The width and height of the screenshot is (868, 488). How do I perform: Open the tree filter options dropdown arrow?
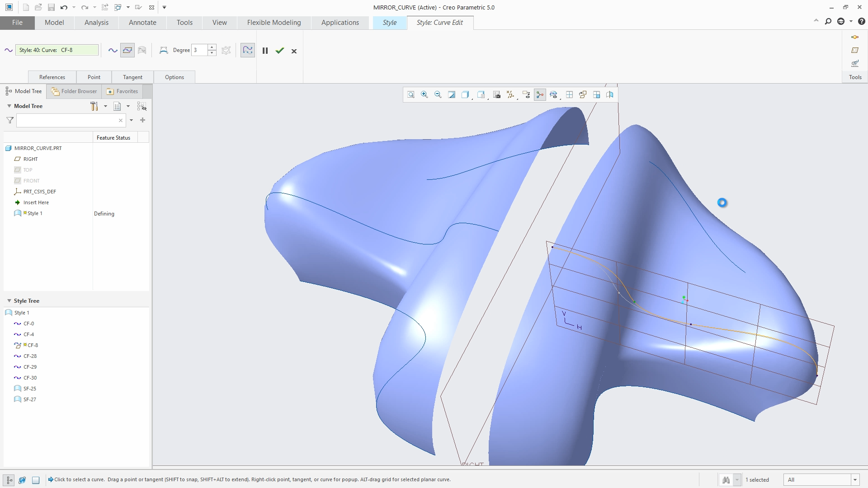point(132,120)
